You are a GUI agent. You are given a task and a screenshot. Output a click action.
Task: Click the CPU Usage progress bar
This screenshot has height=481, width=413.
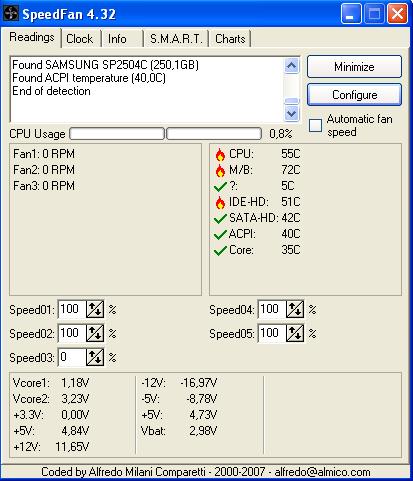coord(165,134)
